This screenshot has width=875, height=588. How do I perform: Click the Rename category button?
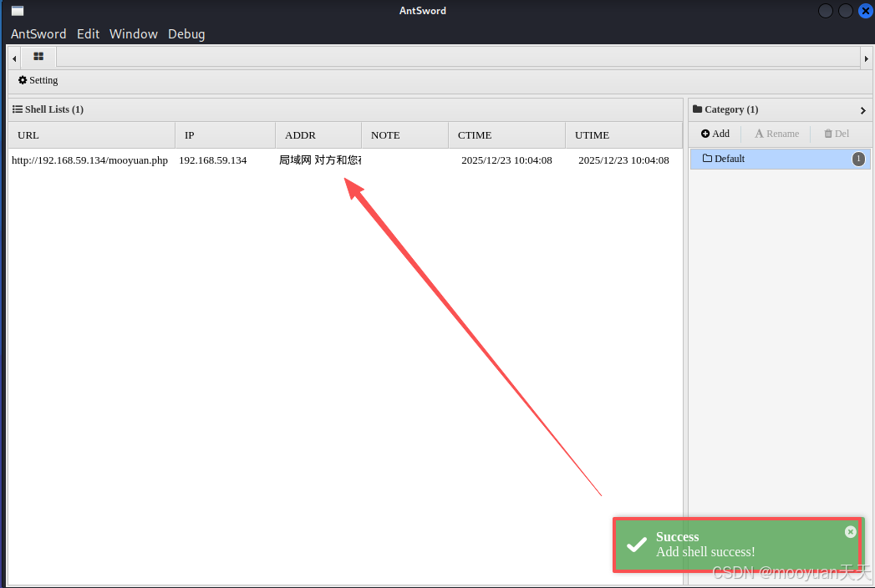tap(776, 134)
